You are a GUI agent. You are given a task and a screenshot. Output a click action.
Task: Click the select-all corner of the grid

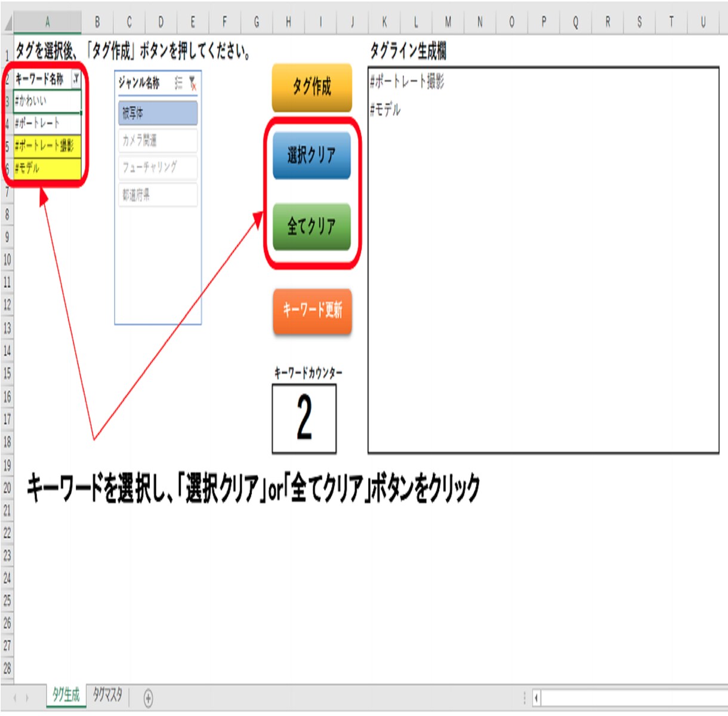[x=7, y=23]
